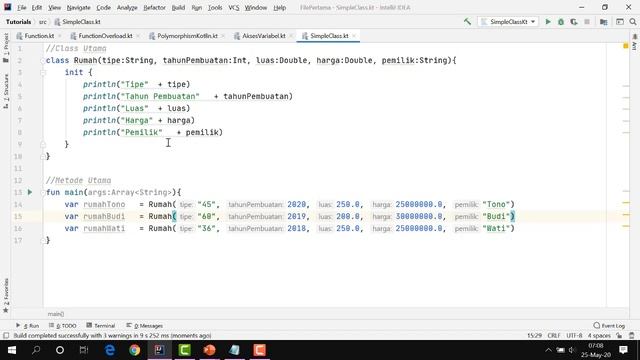This screenshot has width=640, height=360.
Task: Click CRLF line separator in status bar
Action: pos(553,336)
